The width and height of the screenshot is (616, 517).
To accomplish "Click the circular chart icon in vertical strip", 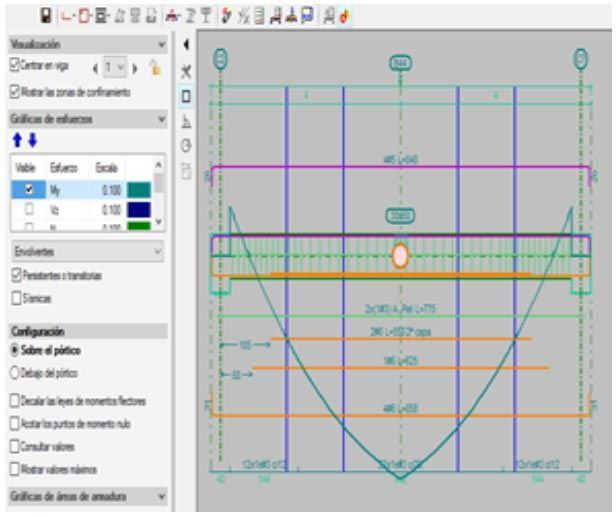I will pos(186,146).
